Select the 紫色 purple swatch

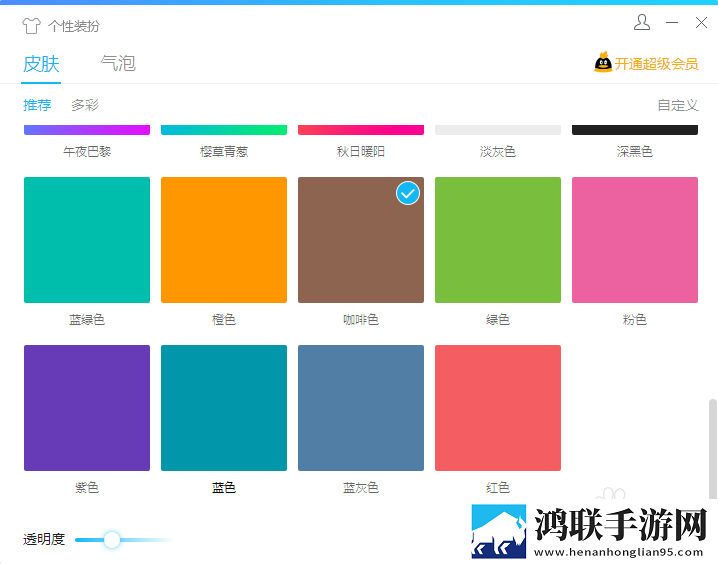(87, 408)
